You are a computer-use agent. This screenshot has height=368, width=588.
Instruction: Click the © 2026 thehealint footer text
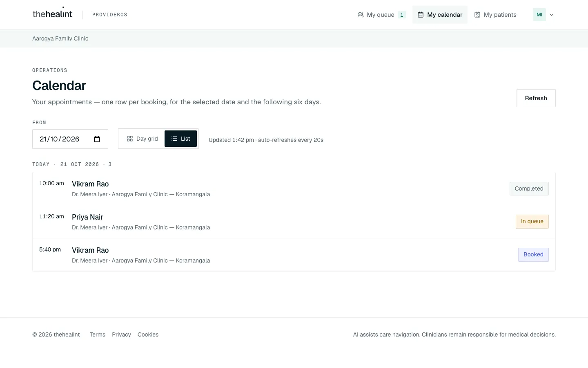coord(56,334)
